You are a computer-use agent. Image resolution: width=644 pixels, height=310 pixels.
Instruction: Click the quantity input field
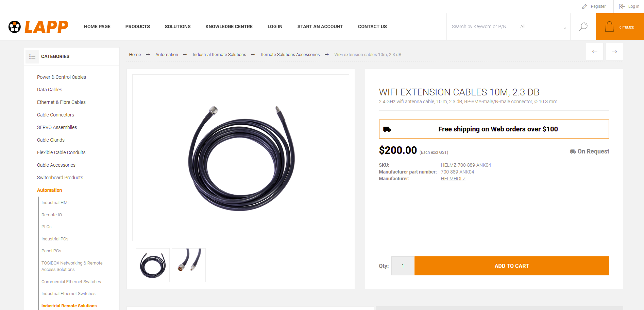click(x=403, y=266)
